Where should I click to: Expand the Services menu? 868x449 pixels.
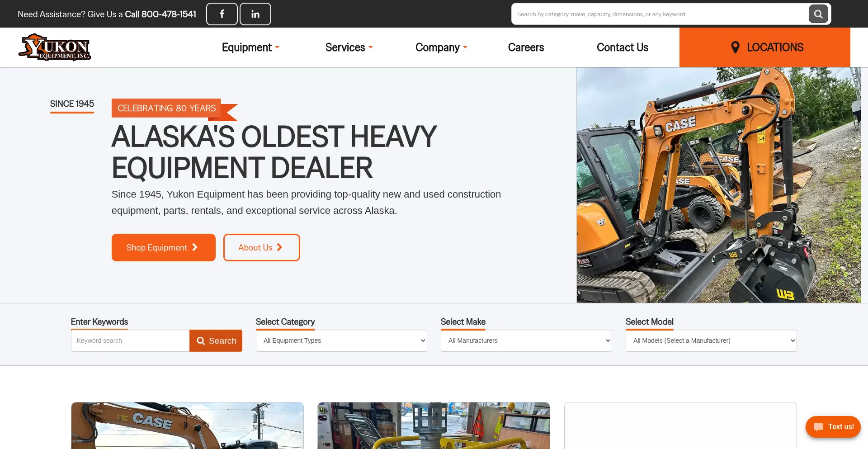coord(349,47)
